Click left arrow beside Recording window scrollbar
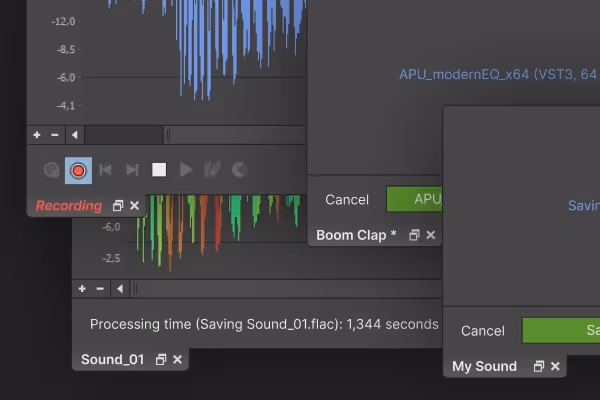The image size is (600, 400). pyautogui.click(x=75, y=135)
